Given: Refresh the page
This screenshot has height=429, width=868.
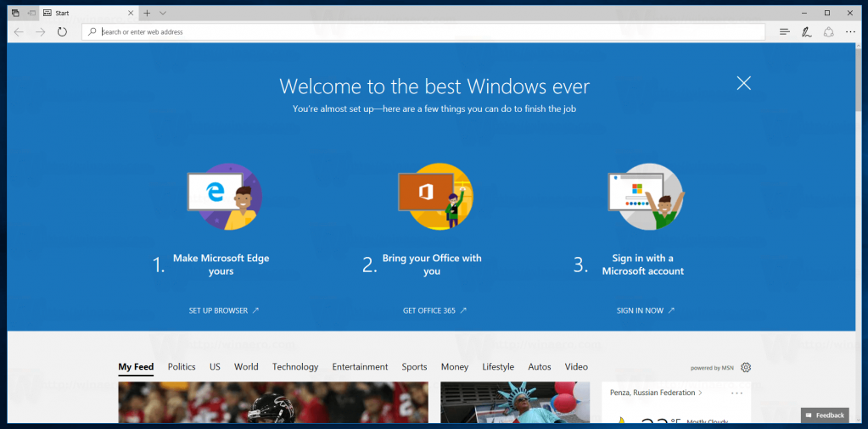Looking at the screenshot, I should (62, 32).
